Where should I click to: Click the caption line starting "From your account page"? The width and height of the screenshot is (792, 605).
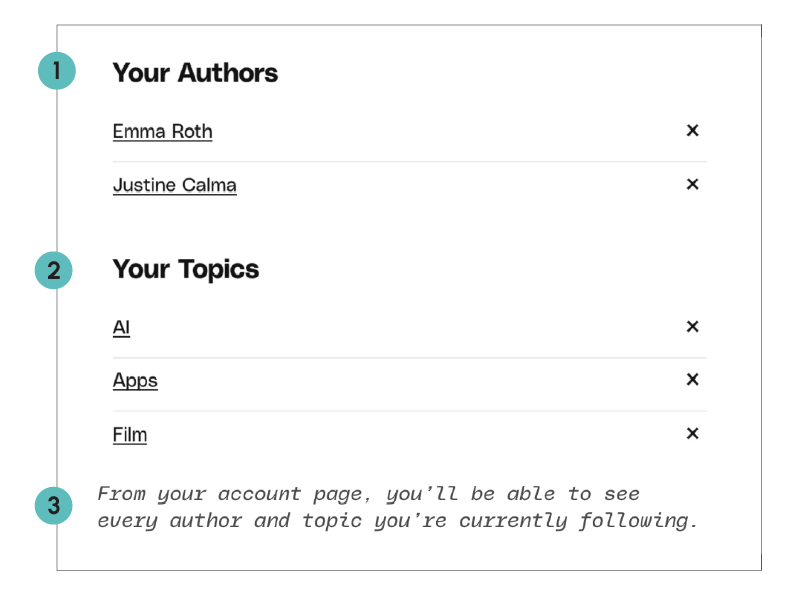point(368,494)
